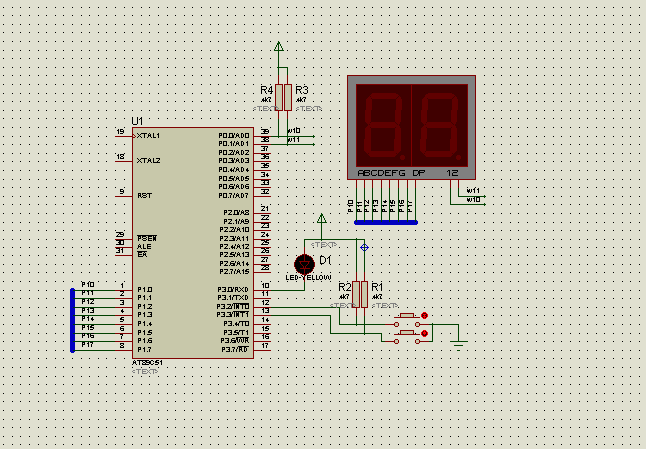This screenshot has width=646, height=449.
Task: Select the blue bus under the display
Action: coord(386,222)
